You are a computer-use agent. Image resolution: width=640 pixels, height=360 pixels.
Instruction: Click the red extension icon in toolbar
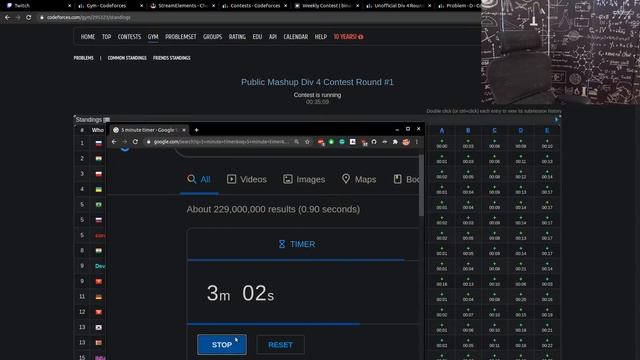click(321, 142)
